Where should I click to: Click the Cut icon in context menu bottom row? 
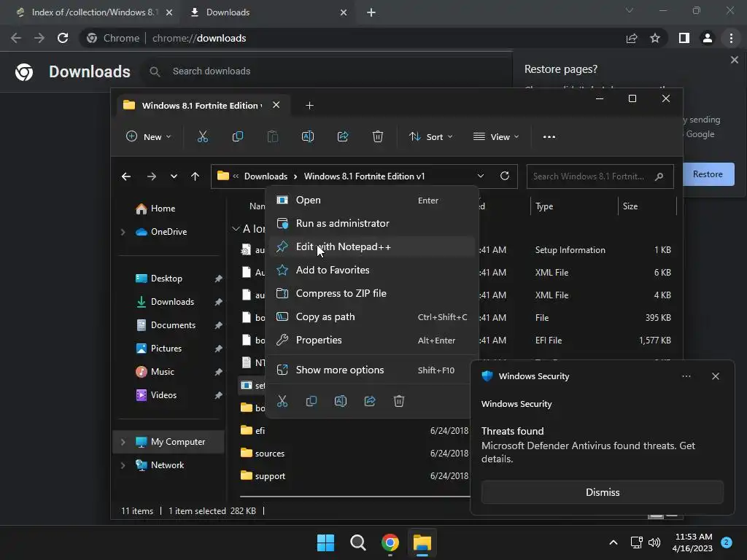282,401
